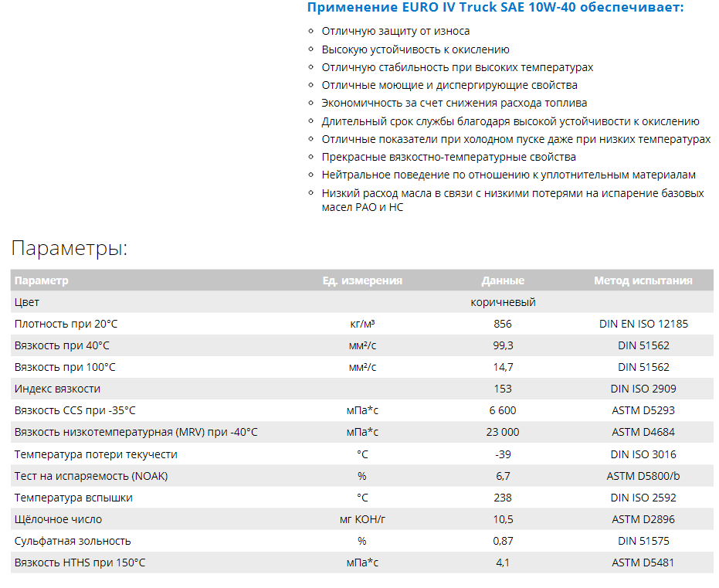
Task: Click the 'Вязкость CCS при -35°C' row label
Action: [75, 410]
